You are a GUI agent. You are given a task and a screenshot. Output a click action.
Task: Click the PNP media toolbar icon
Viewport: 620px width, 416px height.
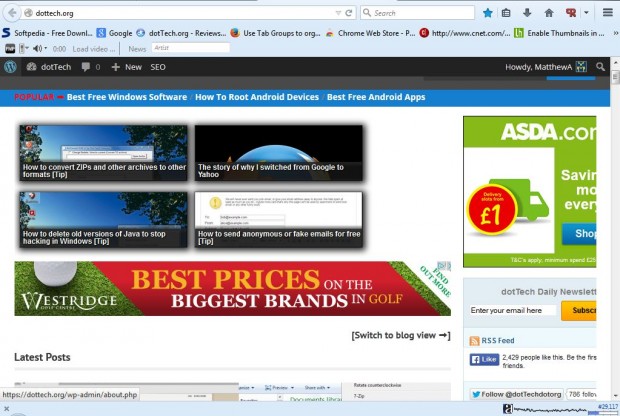[10, 49]
